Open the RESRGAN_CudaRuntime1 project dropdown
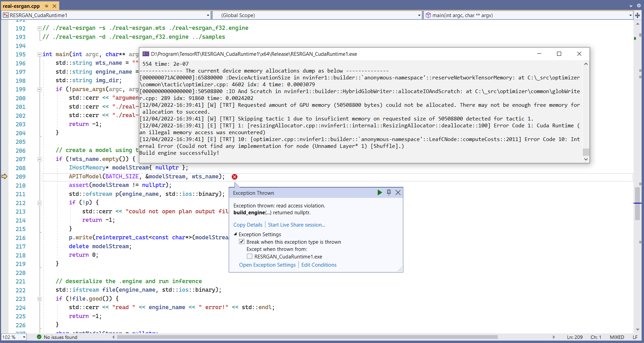This screenshot has height=343, width=644. click(x=208, y=15)
